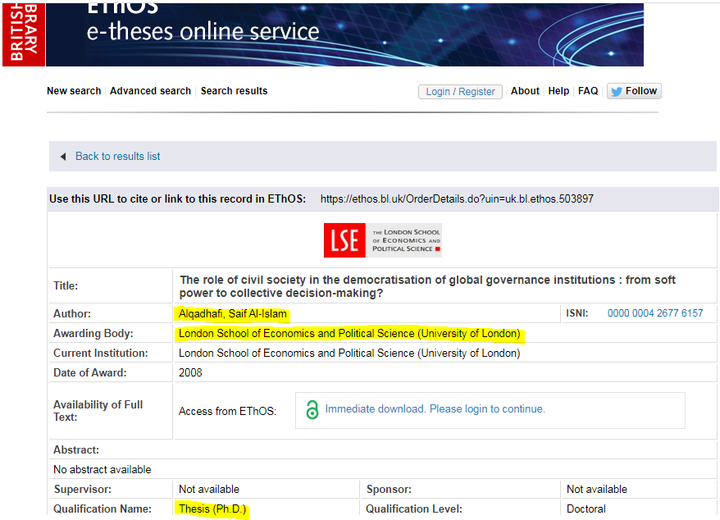
Task: Open the Help page
Action: click(x=558, y=91)
